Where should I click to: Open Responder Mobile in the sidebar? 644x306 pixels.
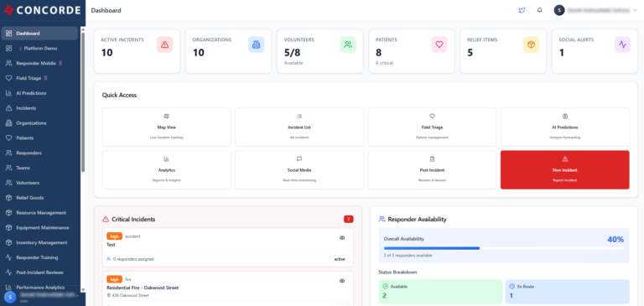click(x=39, y=63)
